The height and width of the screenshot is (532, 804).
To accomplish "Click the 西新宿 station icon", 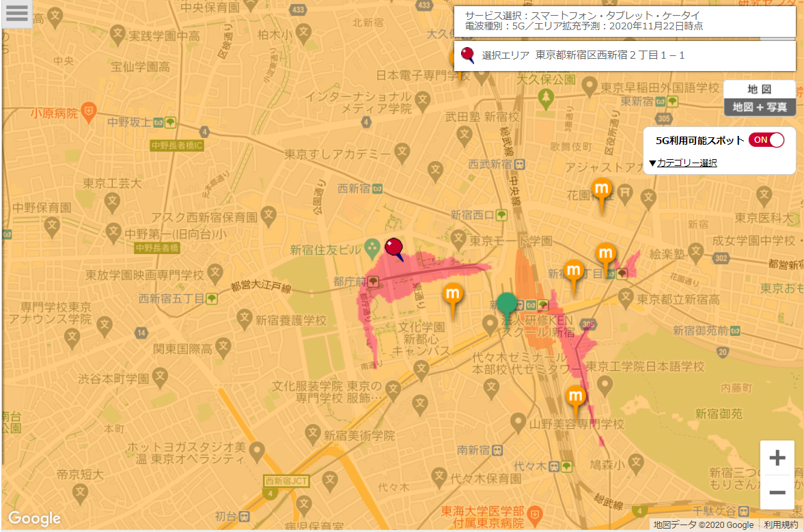I will (x=377, y=189).
